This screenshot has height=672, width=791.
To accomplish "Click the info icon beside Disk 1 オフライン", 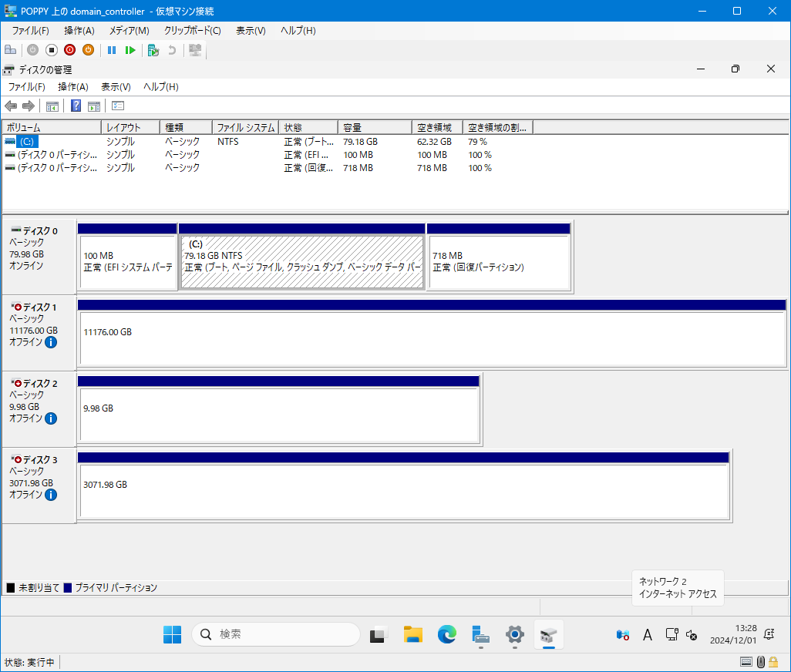I will 51,342.
